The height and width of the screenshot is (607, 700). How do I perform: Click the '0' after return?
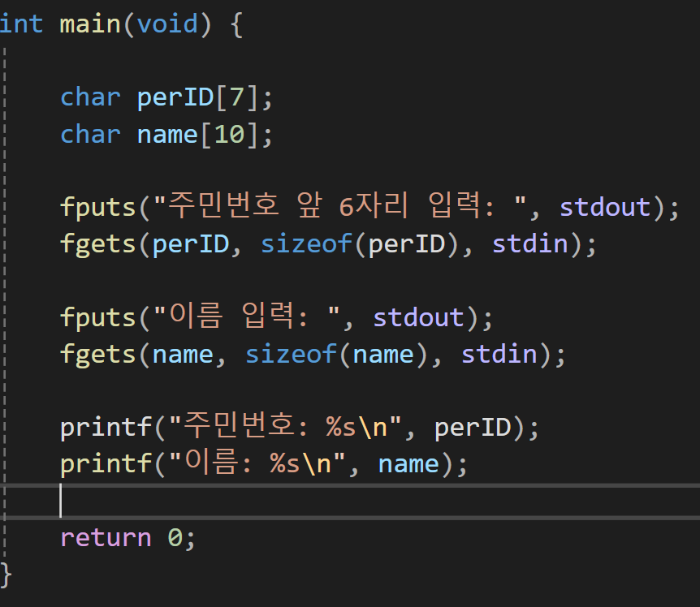[175, 538]
